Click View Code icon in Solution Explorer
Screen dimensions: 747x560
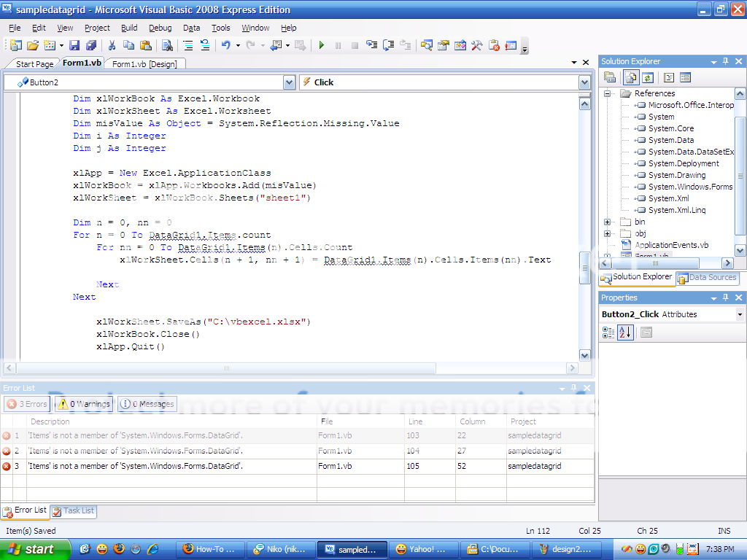click(x=669, y=77)
